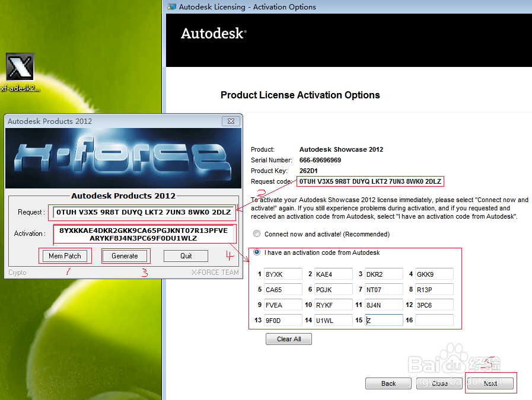Click activation field 13 containing 9F0D
The image size is (532, 400).
[283, 320]
